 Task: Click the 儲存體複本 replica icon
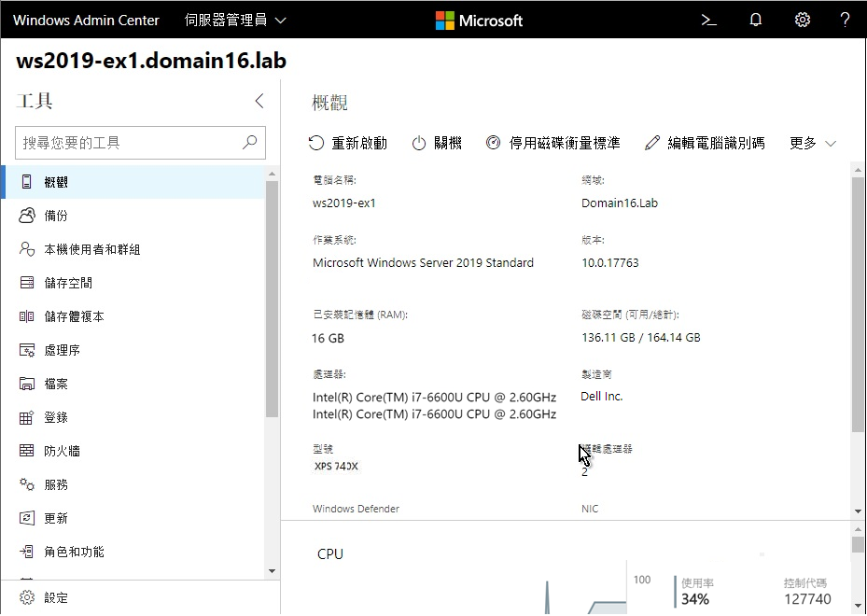[x=26, y=316]
